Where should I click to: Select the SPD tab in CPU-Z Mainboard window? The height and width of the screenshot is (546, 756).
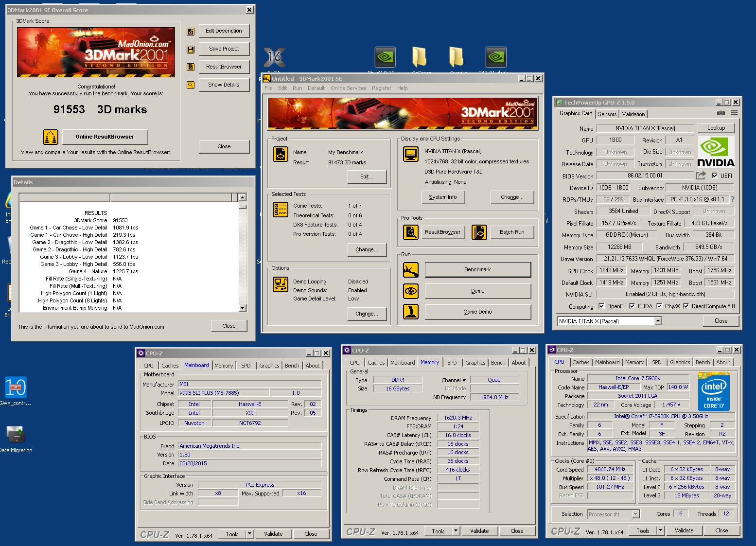click(246, 366)
